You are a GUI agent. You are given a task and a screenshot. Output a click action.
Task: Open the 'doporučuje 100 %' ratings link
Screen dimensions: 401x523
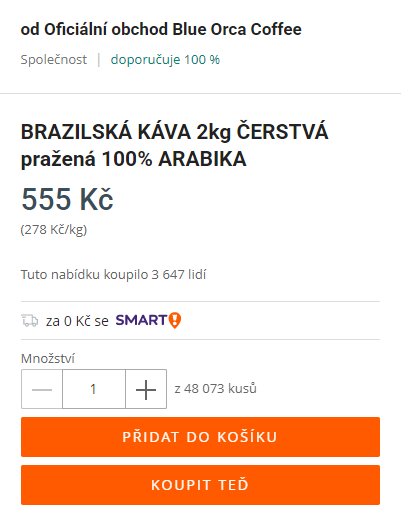pyautogui.click(x=165, y=60)
